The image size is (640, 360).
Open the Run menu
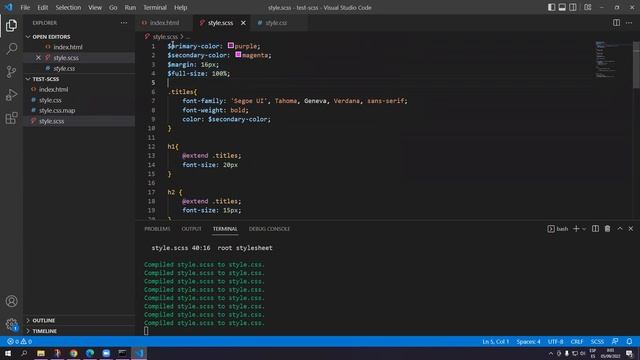tap(130, 7)
